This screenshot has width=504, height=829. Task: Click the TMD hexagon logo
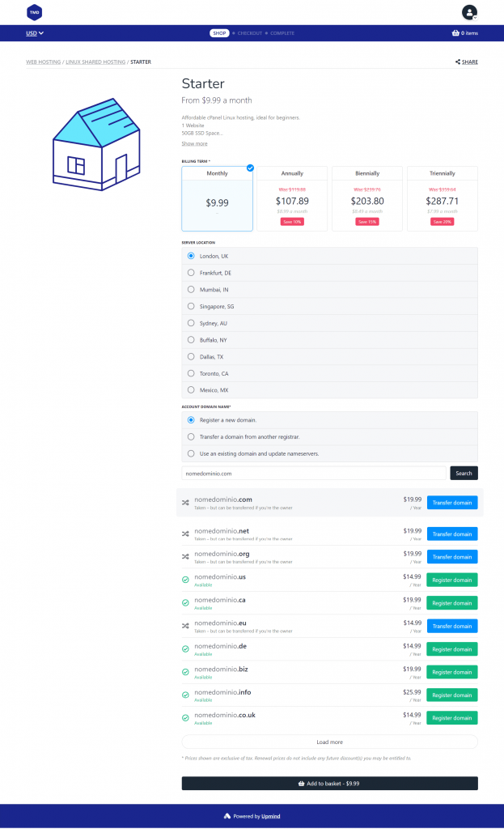34,12
